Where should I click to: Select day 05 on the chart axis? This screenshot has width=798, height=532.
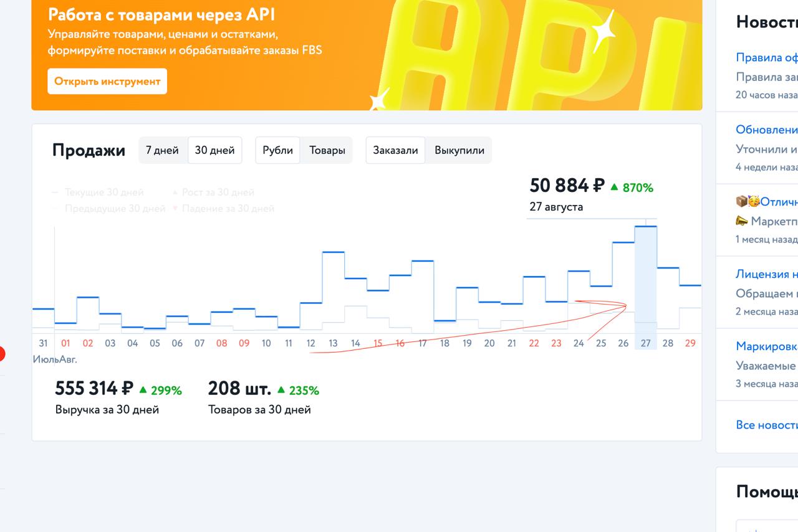tap(155, 343)
